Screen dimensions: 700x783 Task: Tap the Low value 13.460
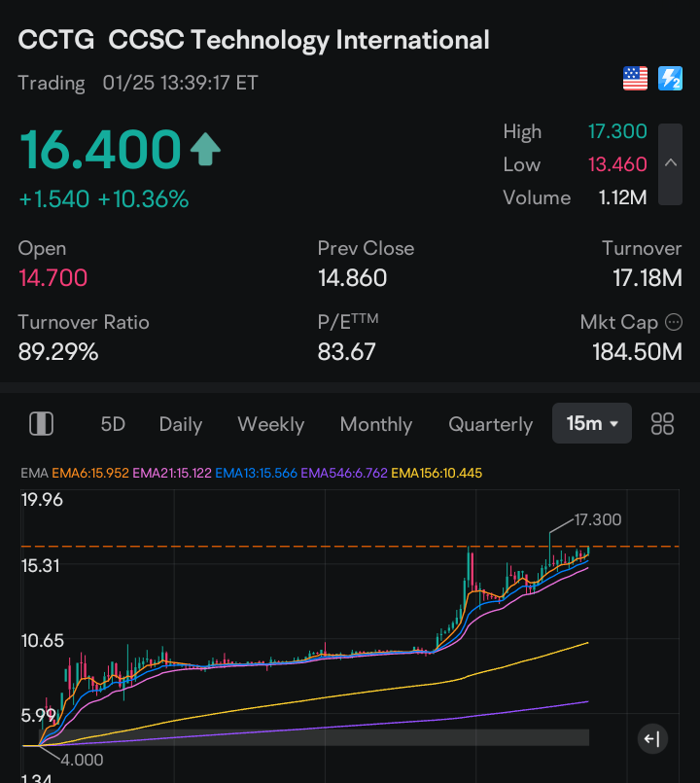(x=617, y=164)
